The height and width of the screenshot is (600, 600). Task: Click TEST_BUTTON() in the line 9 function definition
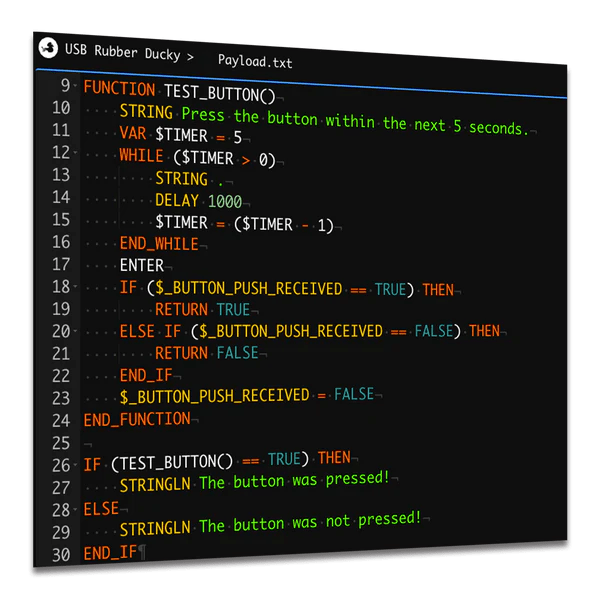coord(220,94)
